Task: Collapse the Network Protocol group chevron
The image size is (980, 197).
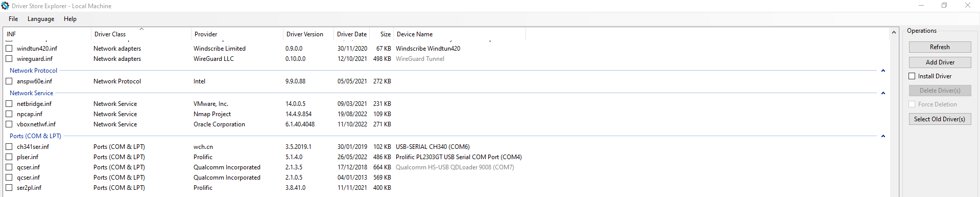Action: tap(883, 71)
